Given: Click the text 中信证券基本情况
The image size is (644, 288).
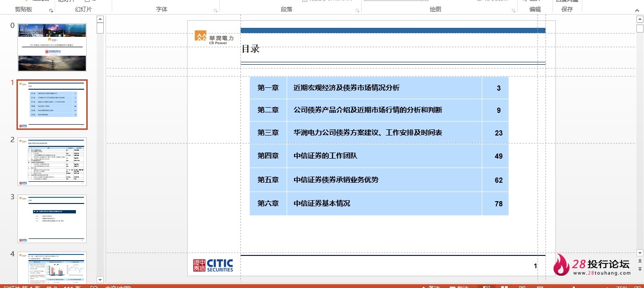Looking at the screenshot, I should [322, 203].
